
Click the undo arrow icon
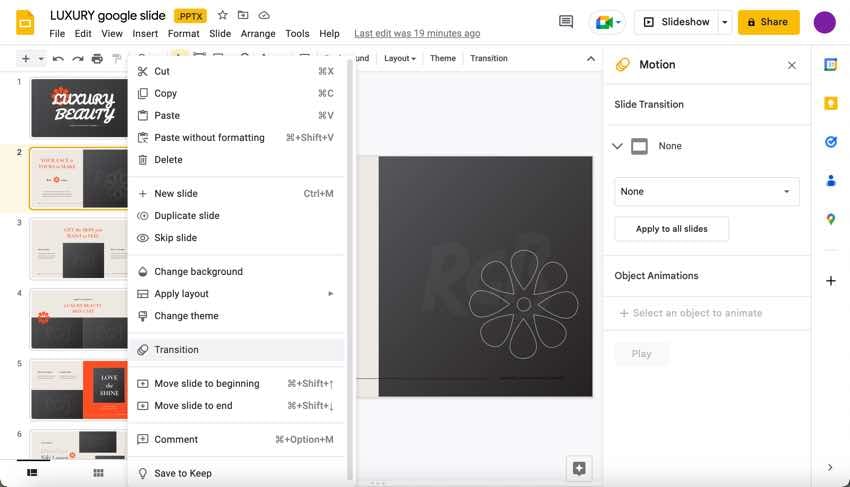tap(58, 59)
